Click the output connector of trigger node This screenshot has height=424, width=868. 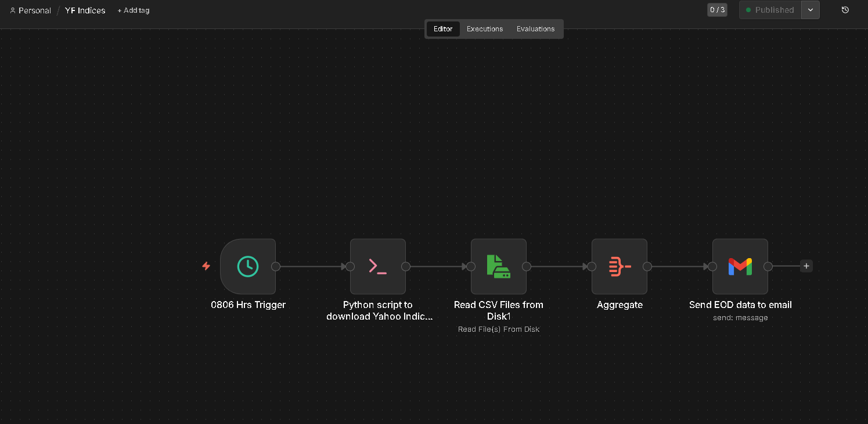pos(276,267)
